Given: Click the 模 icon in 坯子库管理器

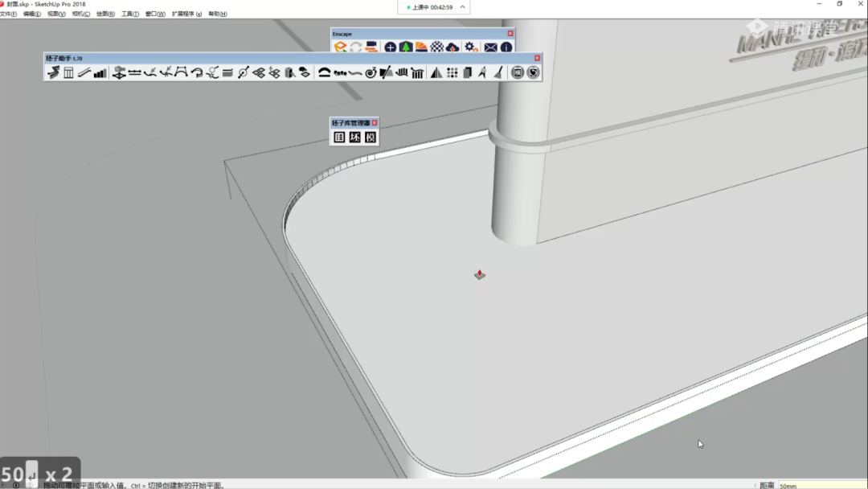Looking at the screenshot, I should (371, 138).
